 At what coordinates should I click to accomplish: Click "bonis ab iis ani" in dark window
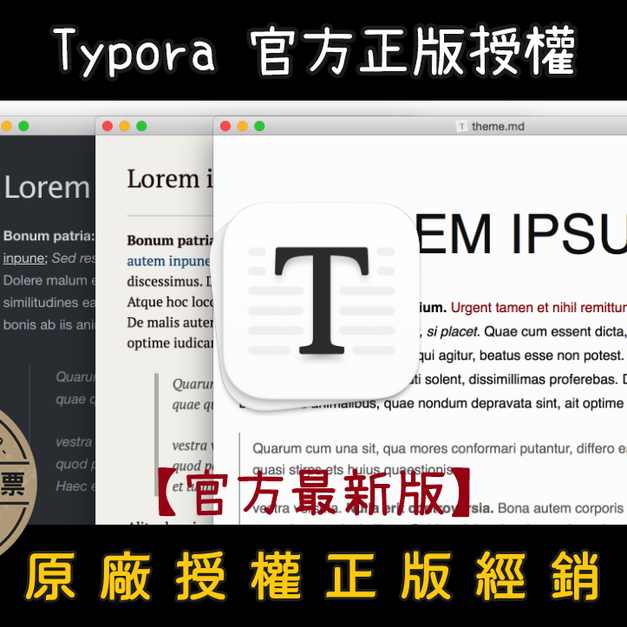pyautogui.click(x=49, y=325)
